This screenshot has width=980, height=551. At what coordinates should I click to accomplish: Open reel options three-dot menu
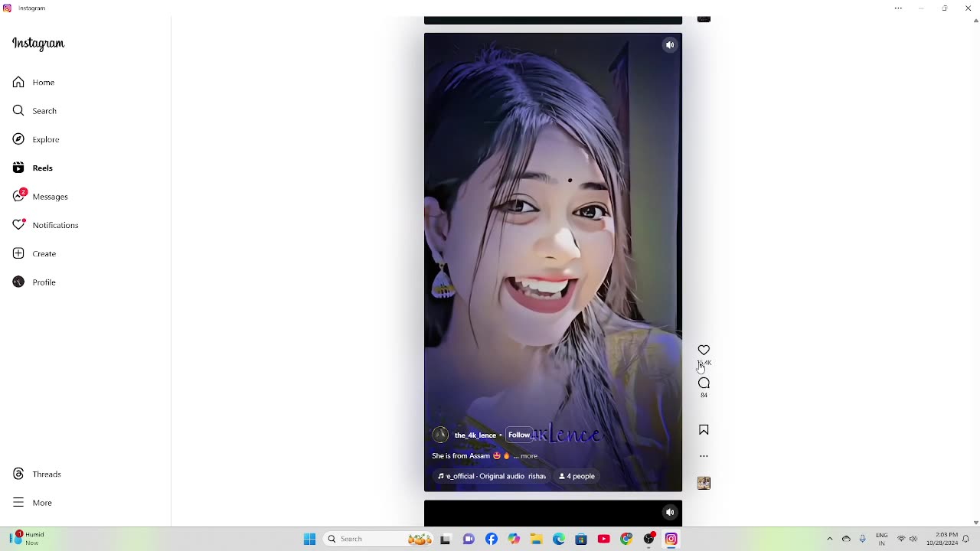[x=704, y=456]
